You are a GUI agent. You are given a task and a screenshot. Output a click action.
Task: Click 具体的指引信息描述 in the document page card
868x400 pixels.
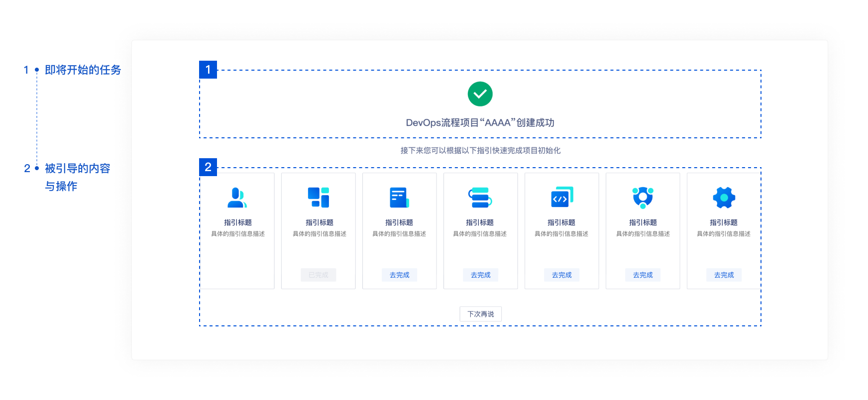pyautogui.click(x=399, y=234)
